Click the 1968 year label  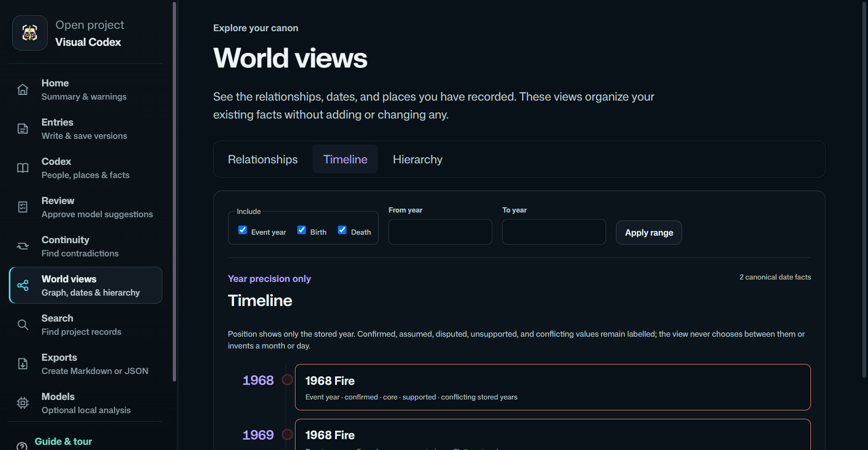point(258,380)
